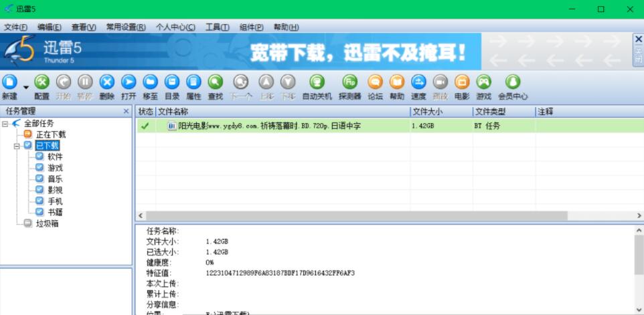This screenshot has width=644, height=315.
Task: Select the 手机 category
Action: pyautogui.click(x=55, y=201)
